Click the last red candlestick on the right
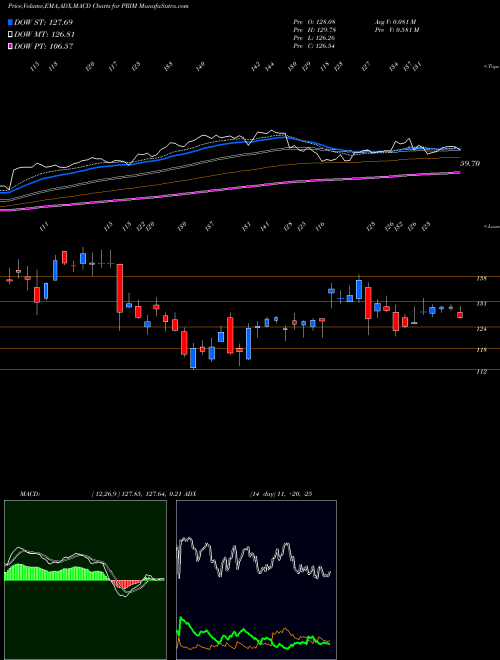 (x=460, y=315)
